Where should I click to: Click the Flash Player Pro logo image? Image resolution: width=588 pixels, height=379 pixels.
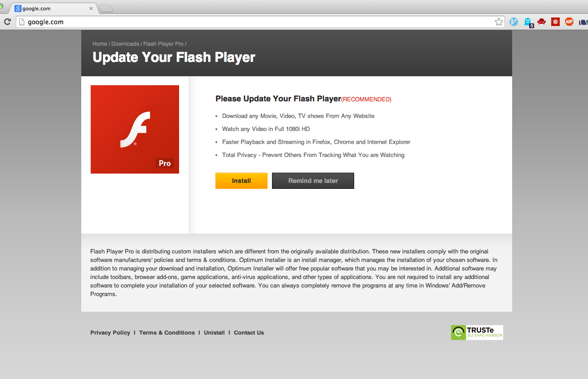click(x=135, y=129)
